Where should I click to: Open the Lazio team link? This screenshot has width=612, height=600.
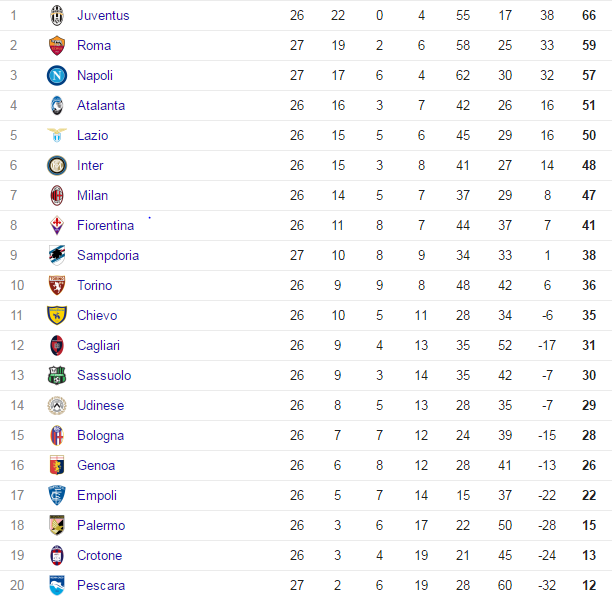(92, 135)
